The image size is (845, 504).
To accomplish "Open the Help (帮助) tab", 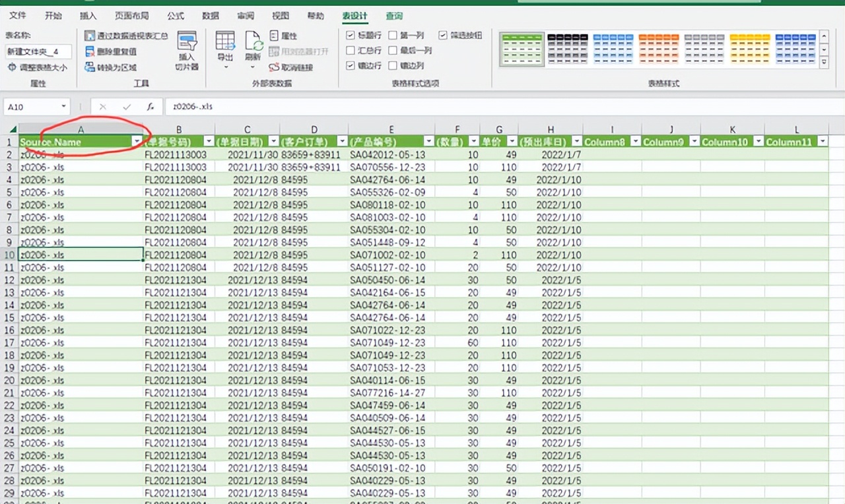I will (316, 15).
